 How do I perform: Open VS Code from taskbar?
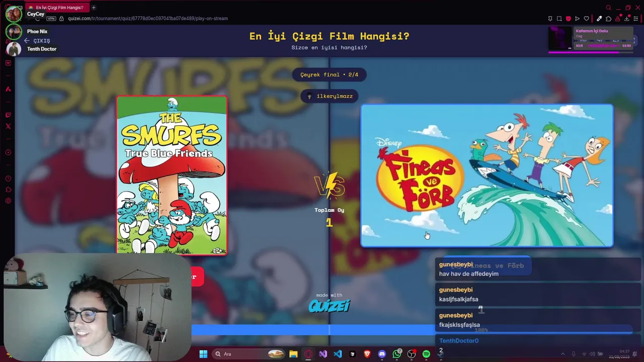338,354
